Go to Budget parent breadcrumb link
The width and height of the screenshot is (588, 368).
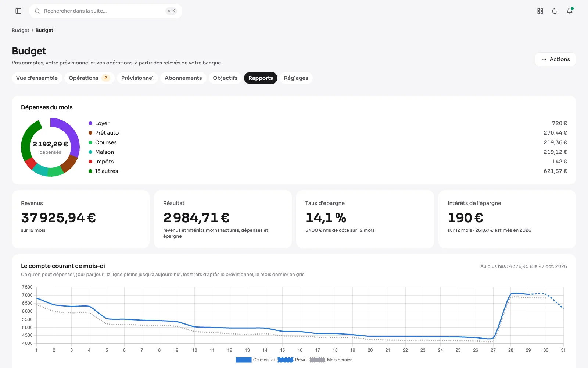pos(21,30)
